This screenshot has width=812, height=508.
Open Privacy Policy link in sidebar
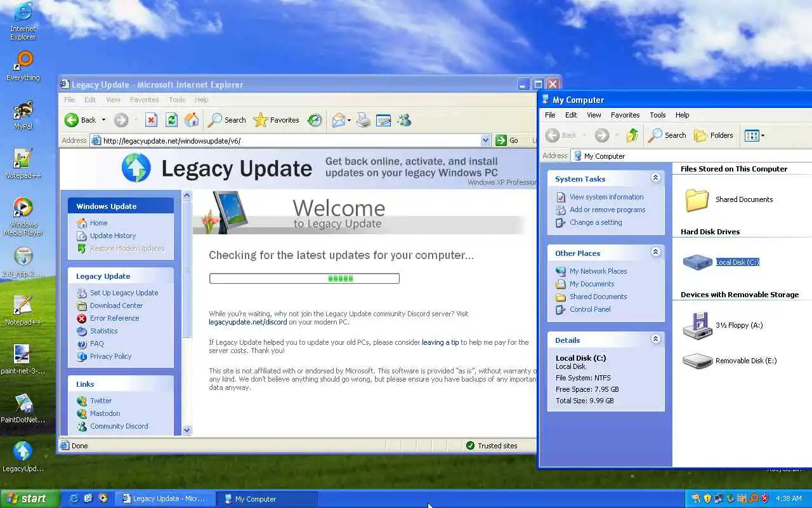point(110,356)
